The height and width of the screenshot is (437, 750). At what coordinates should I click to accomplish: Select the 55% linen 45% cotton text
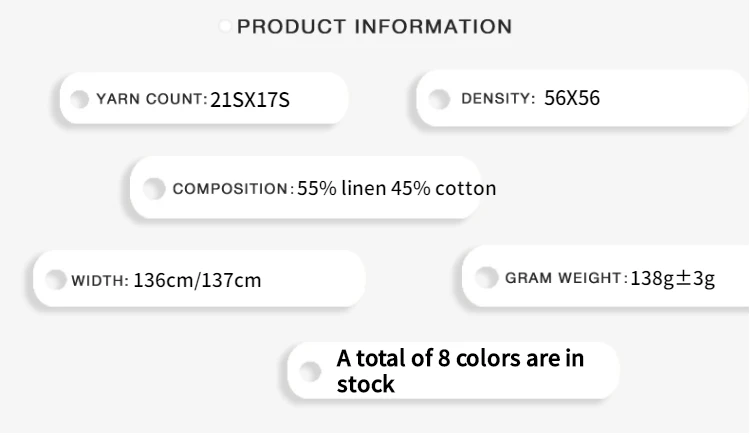pyautogui.click(x=396, y=188)
